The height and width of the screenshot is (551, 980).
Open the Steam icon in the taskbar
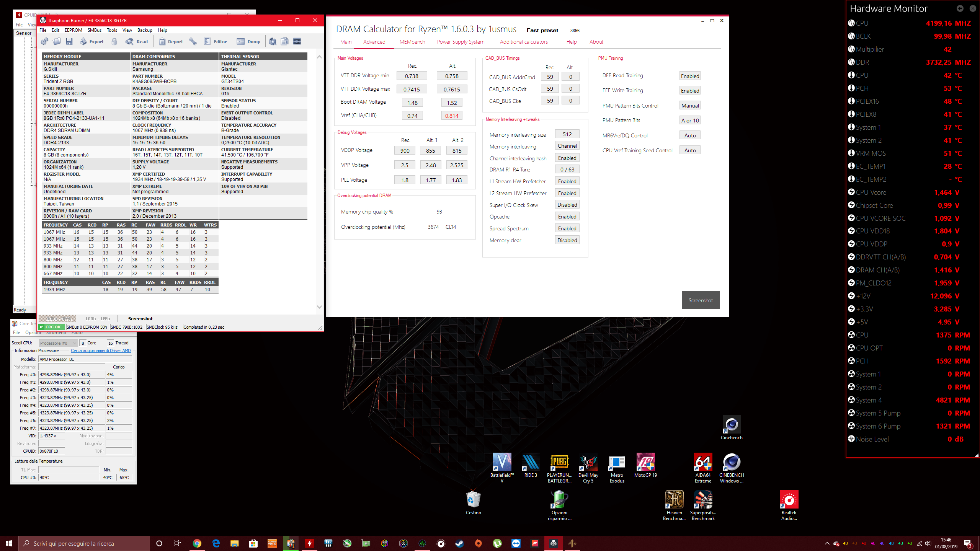[x=459, y=543]
